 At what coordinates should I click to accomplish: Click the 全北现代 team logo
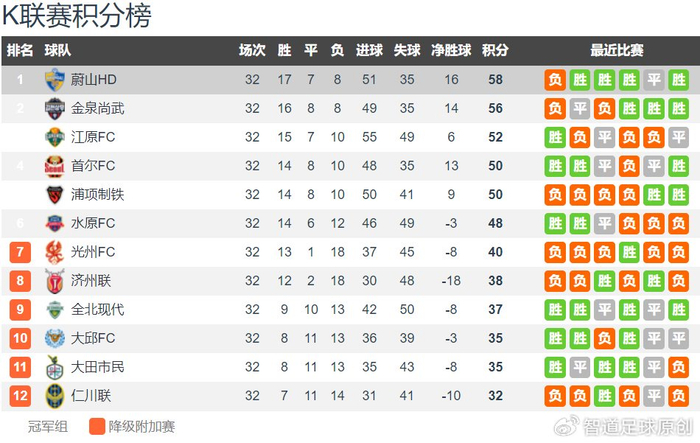click(x=54, y=310)
